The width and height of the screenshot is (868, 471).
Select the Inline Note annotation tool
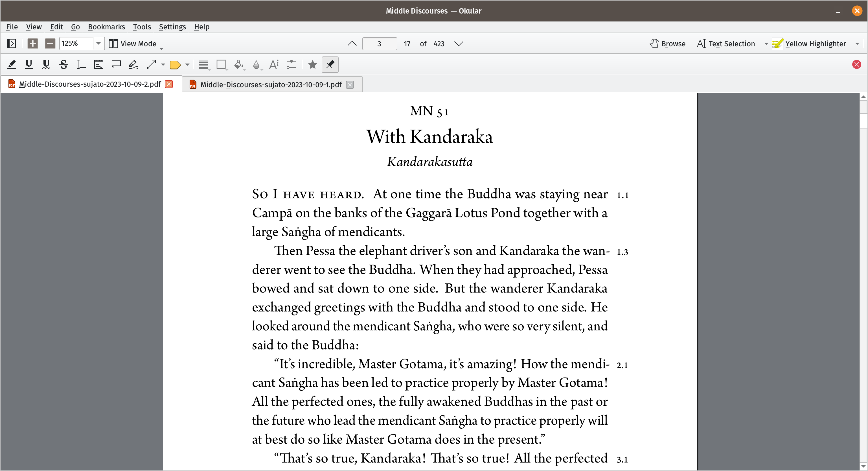pyautogui.click(x=99, y=64)
